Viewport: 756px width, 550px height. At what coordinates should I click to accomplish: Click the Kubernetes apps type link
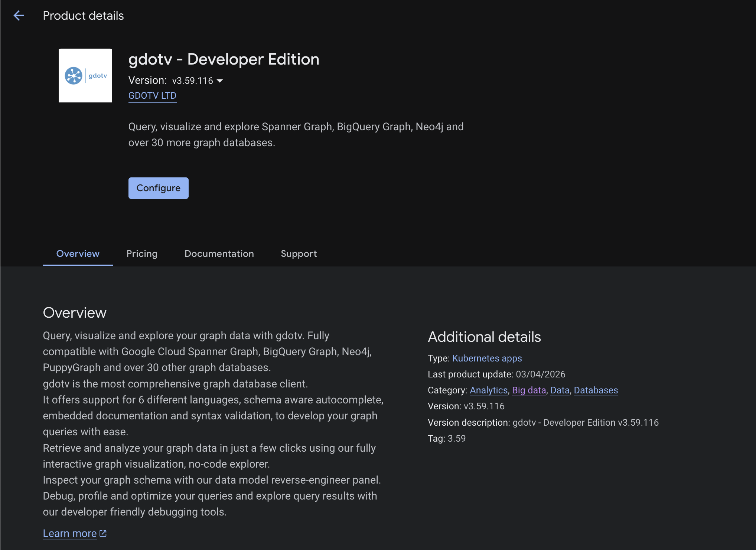click(x=487, y=358)
